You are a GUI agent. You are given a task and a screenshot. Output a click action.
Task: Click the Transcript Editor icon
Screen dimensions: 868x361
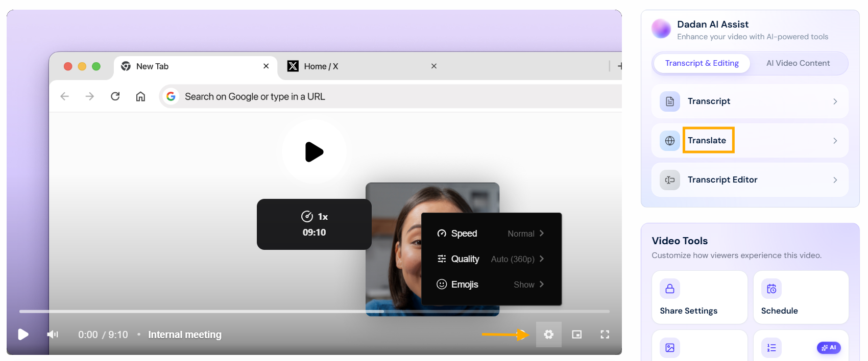[670, 180]
